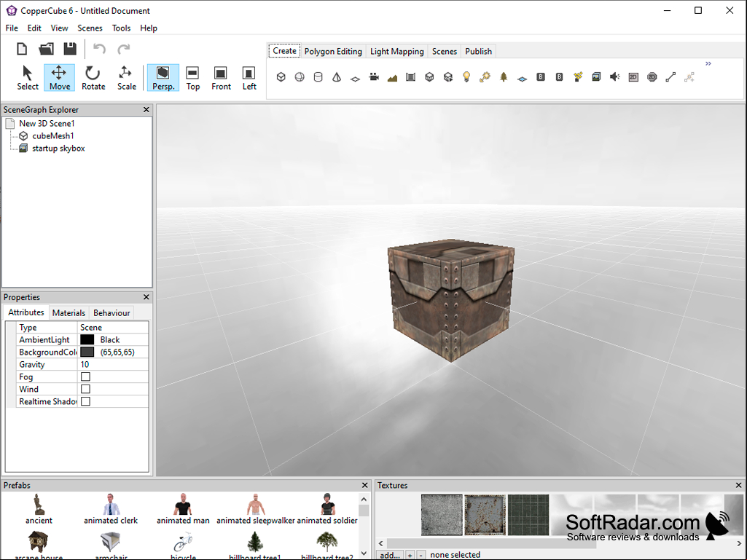The height and width of the screenshot is (560, 747).
Task: Pick the AmbientLight black color swatch
Action: 87,339
